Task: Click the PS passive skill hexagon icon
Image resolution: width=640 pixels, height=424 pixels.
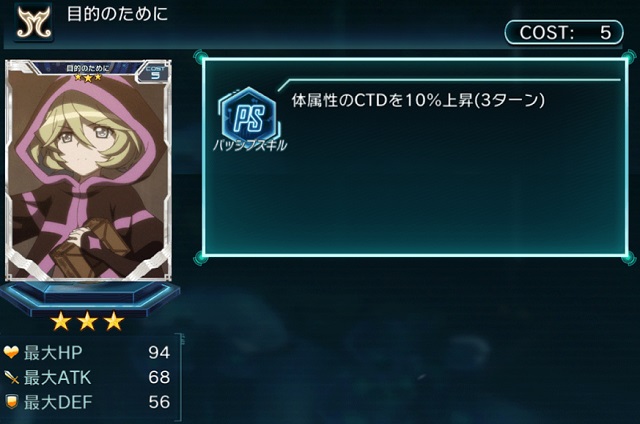Action: (249, 115)
